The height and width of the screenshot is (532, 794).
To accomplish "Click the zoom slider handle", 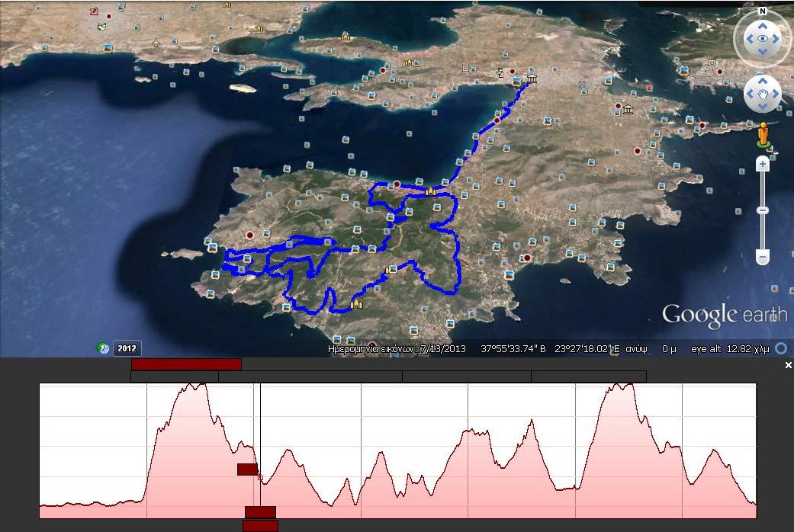I will pos(762,210).
